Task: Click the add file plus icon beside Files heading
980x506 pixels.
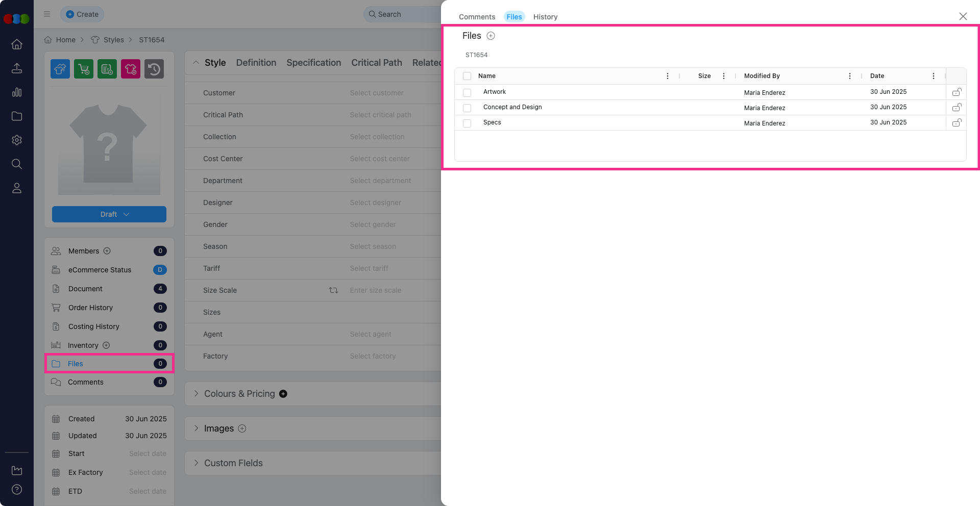Action: 491,36
